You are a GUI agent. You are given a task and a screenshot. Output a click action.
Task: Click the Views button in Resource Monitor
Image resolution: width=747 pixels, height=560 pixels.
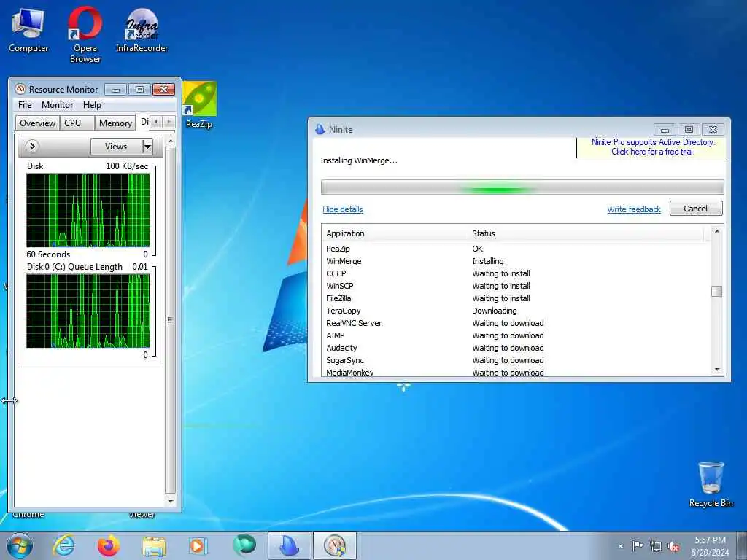coord(116,147)
